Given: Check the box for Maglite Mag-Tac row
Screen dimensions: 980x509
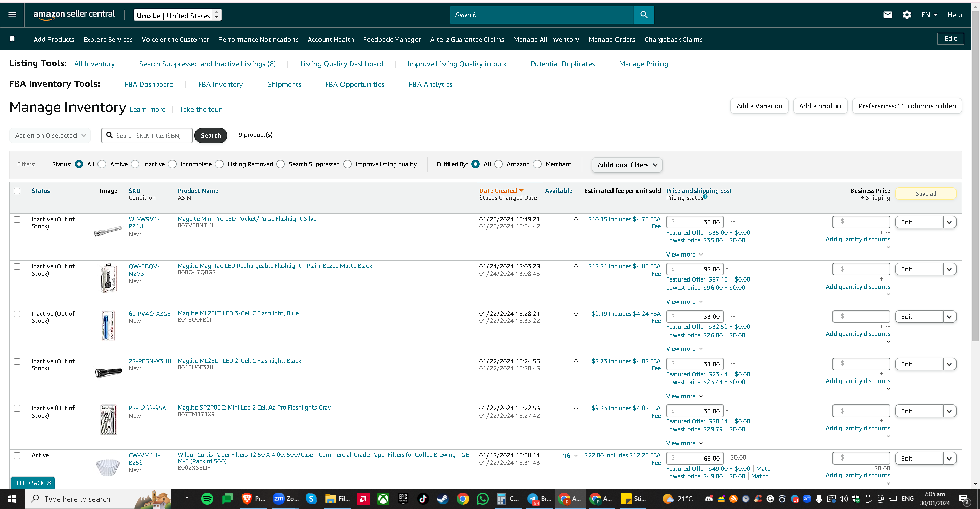Looking at the screenshot, I should [x=17, y=266].
